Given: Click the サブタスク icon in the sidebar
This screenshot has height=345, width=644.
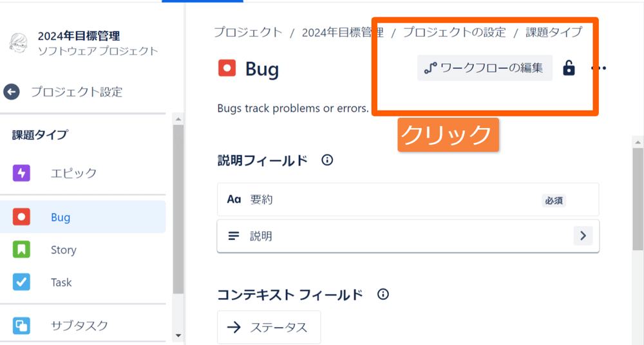Looking at the screenshot, I should pos(21,325).
